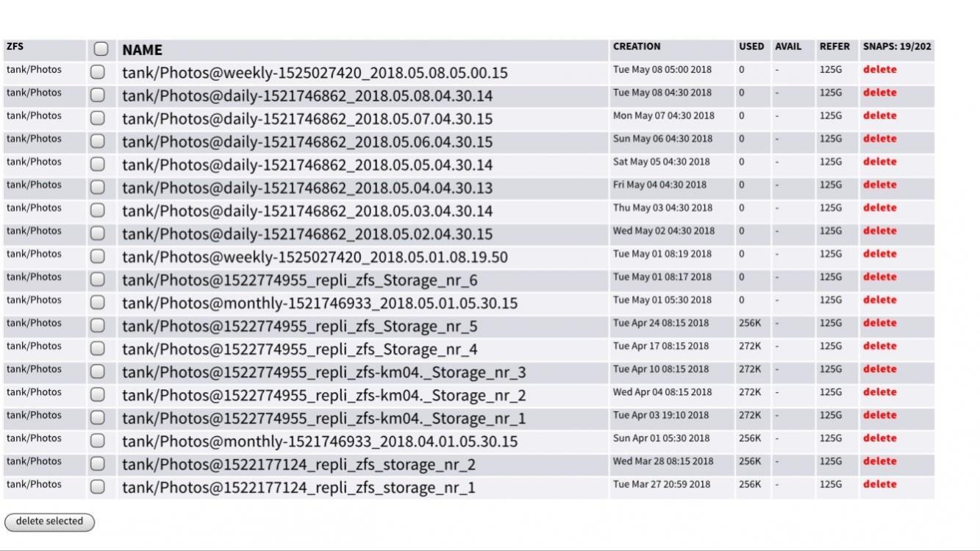Screen dimensions: 980x551
Task: Select checkbox for daily 2018.05.07.04.30.15 snapshot
Action: point(98,118)
